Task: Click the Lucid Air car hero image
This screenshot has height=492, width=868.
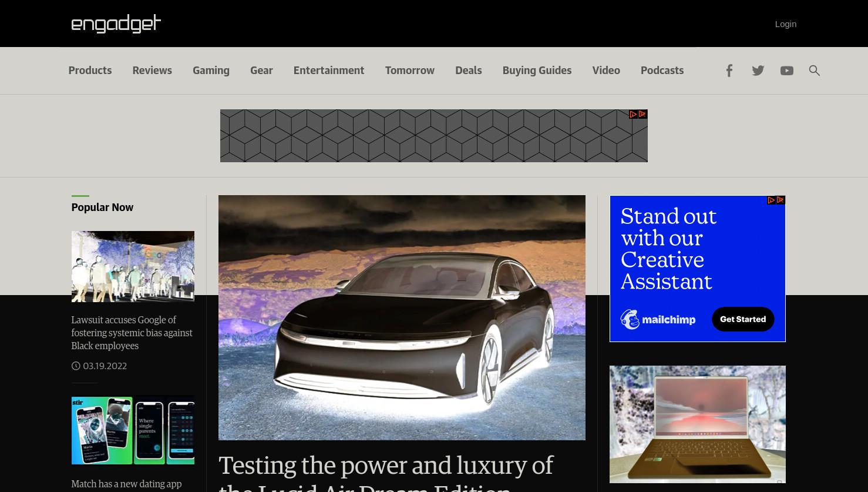Action: [x=402, y=317]
